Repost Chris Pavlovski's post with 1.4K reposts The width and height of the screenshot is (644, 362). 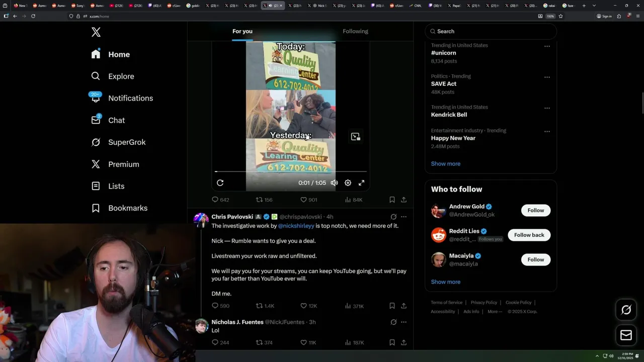265,306
